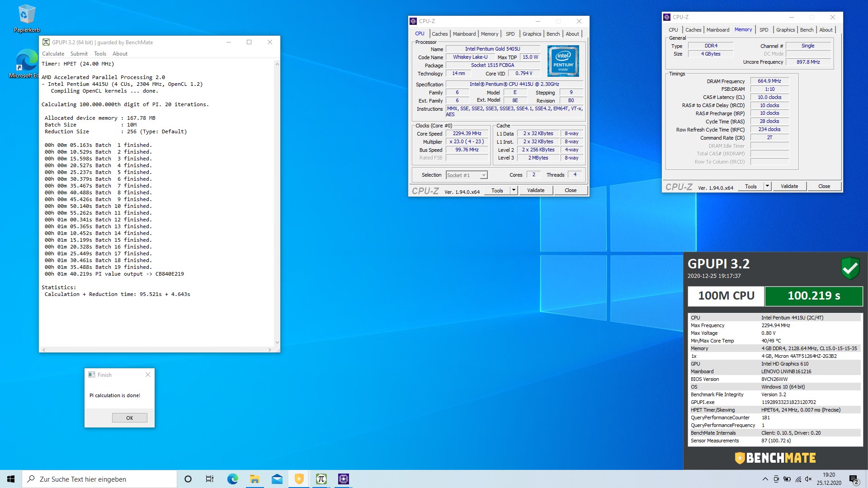
Task: Open File Explorer from the taskbar
Action: 255,479
